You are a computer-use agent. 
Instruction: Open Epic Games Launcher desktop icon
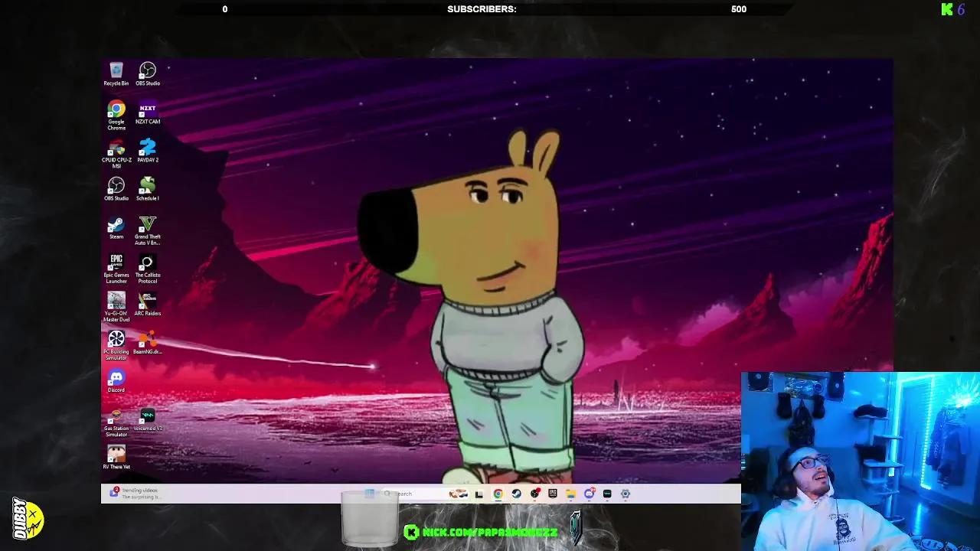[116, 269]
